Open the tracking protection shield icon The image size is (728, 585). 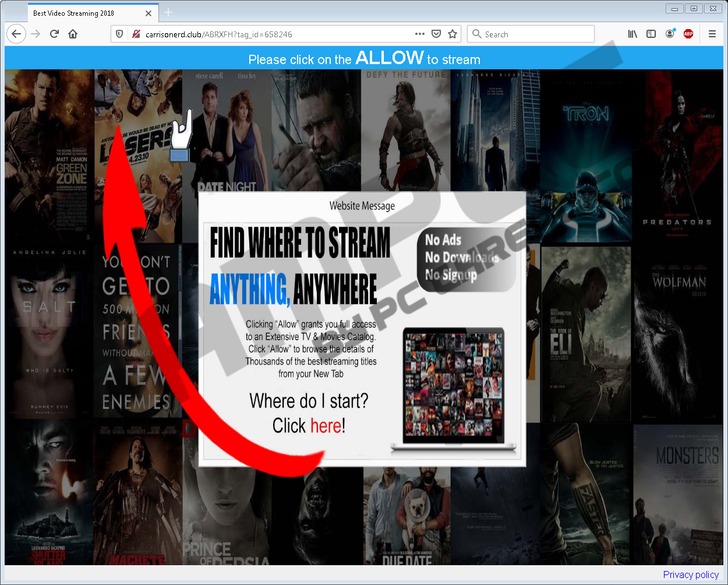point(119,34)
